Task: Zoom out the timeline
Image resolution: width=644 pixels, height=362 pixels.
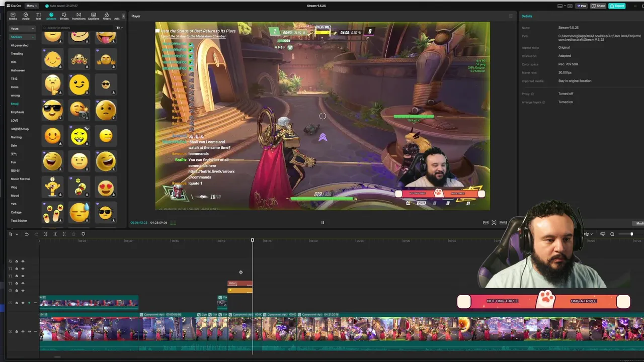Action: click(612, 234)
